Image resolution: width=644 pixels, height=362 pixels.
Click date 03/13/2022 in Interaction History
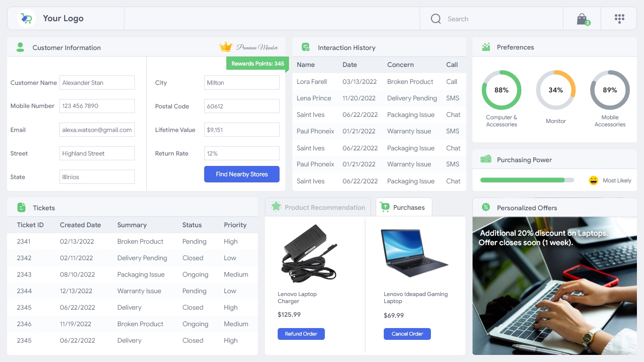(x=360, y=82)
